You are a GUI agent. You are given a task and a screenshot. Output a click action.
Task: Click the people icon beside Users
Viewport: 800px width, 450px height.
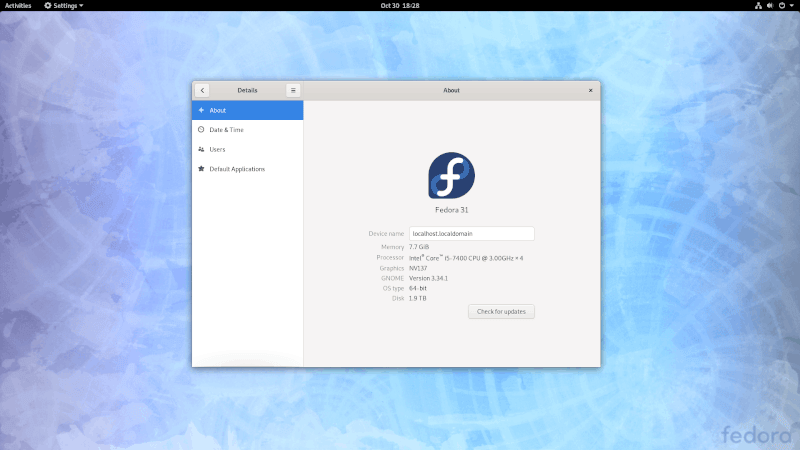[201, 149]
